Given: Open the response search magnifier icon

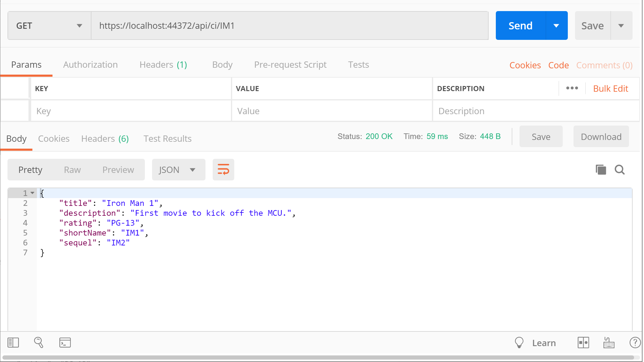Looking at the screenshot, I should coord(620,170).
